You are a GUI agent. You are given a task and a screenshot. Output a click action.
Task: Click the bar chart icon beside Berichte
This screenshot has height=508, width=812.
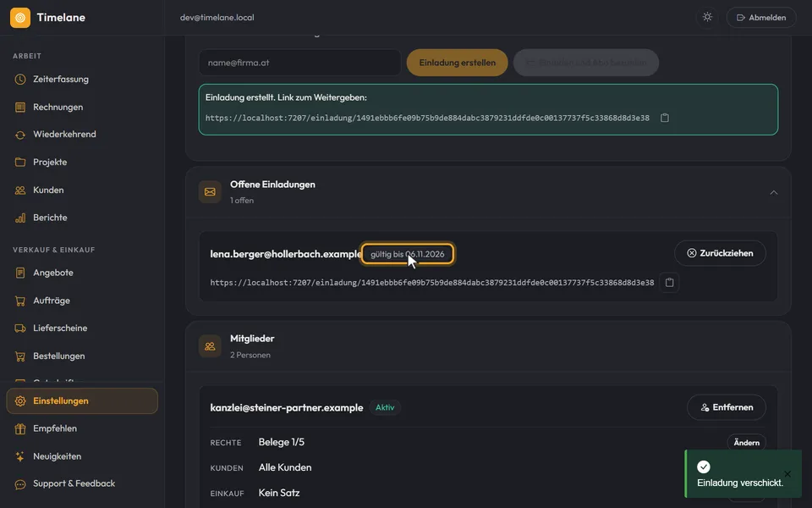[20, 218]
